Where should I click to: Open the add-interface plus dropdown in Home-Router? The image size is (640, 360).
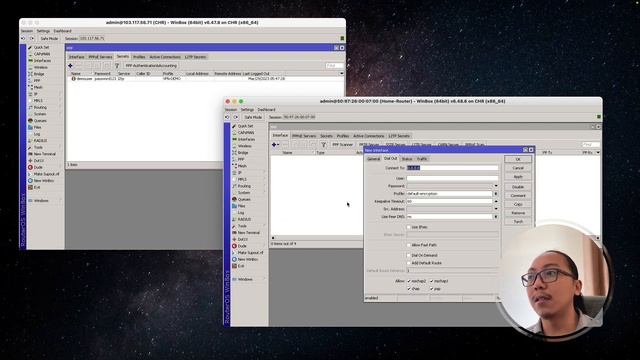tap(276, 144)
